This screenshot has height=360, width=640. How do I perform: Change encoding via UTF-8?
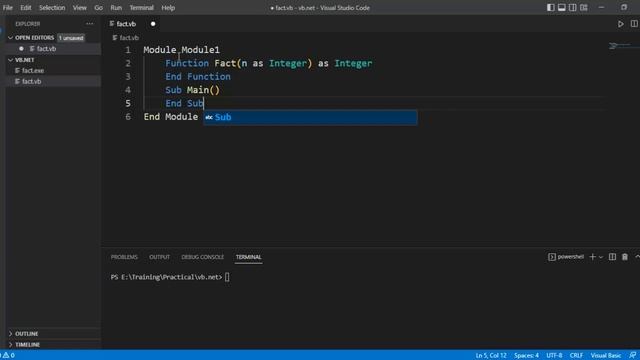click(554, 356)
